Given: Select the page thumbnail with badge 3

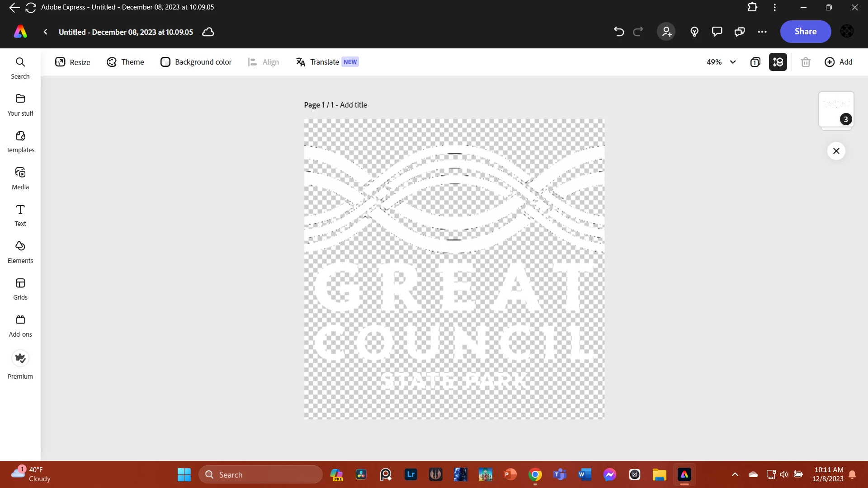Looking at the screenshot, I should tap(836, 110).
